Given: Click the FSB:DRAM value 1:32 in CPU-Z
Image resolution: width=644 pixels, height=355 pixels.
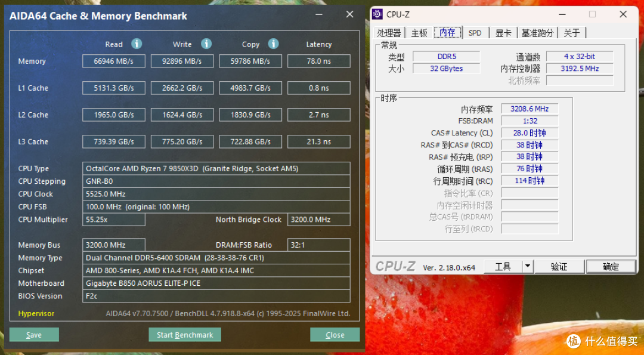Looking at the screenshot, I should coord(530,121).
